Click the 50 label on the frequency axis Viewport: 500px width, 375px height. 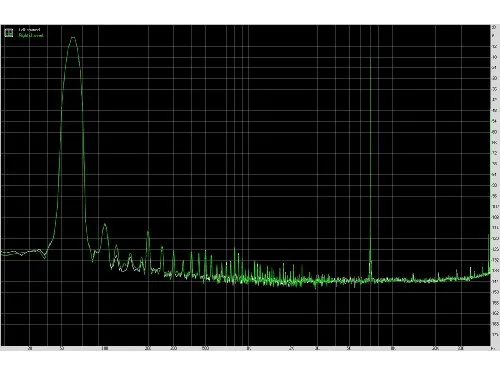coord(61,349)
